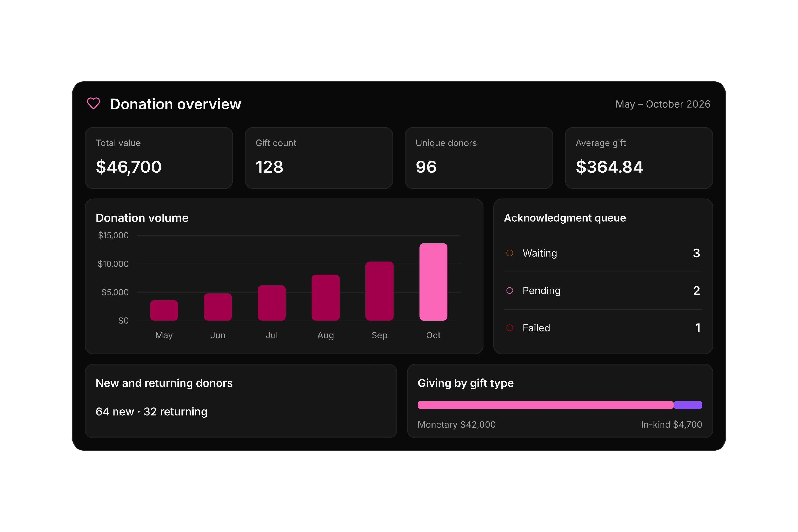Select the highlighted Oct bar
The image size is (798, 532).
point(433,282)
